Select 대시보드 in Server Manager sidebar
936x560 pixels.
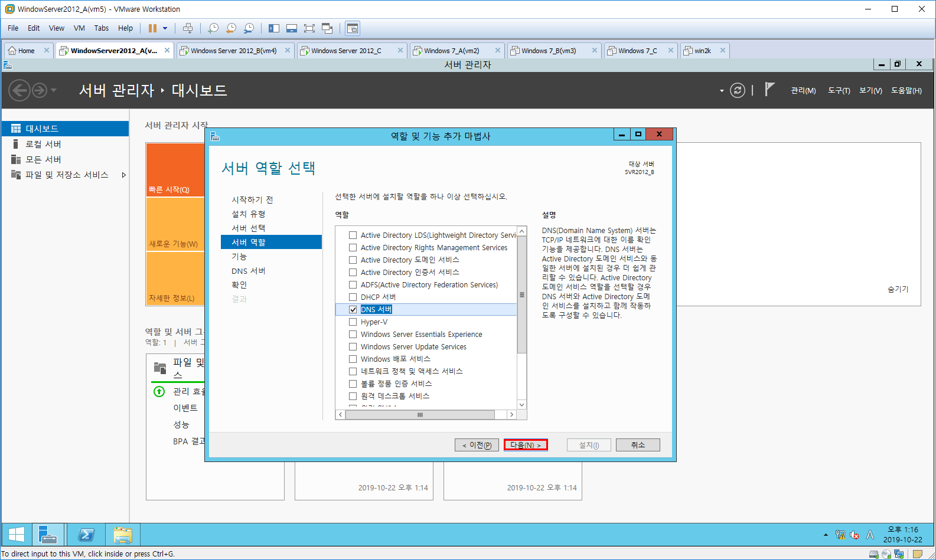(x=65, y=129)
